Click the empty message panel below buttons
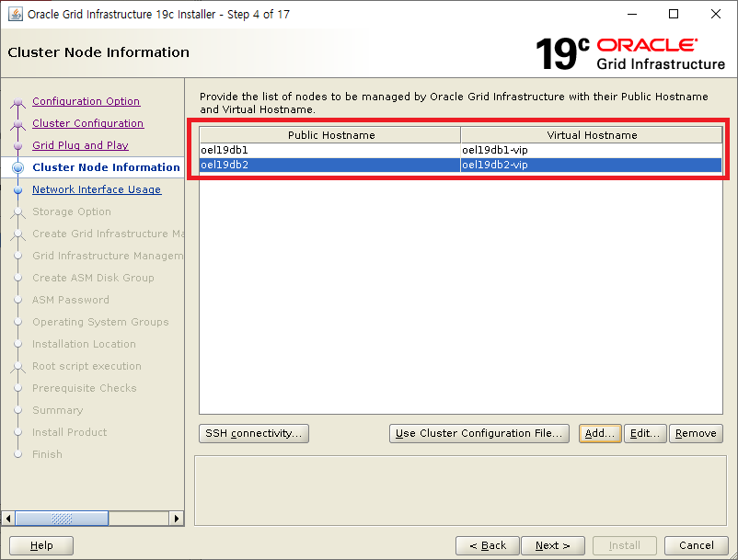 tap(461, 490)
